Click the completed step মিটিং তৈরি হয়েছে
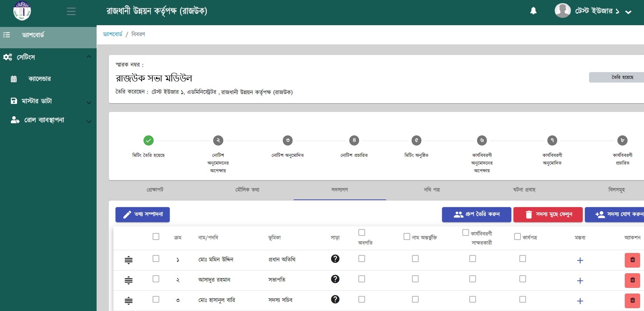Viewport: 644px width, 311px height. coord(148,141)
